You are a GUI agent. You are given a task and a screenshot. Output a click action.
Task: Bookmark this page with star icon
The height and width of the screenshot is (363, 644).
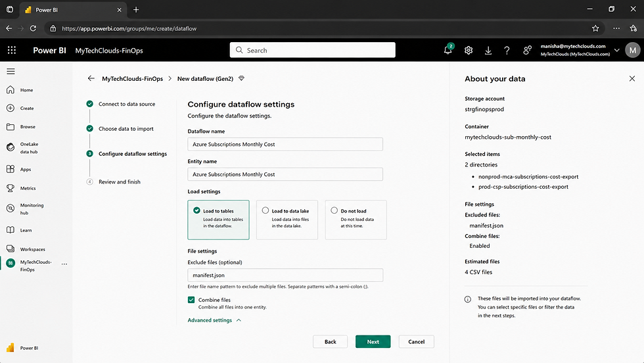(x=595, y=28)
